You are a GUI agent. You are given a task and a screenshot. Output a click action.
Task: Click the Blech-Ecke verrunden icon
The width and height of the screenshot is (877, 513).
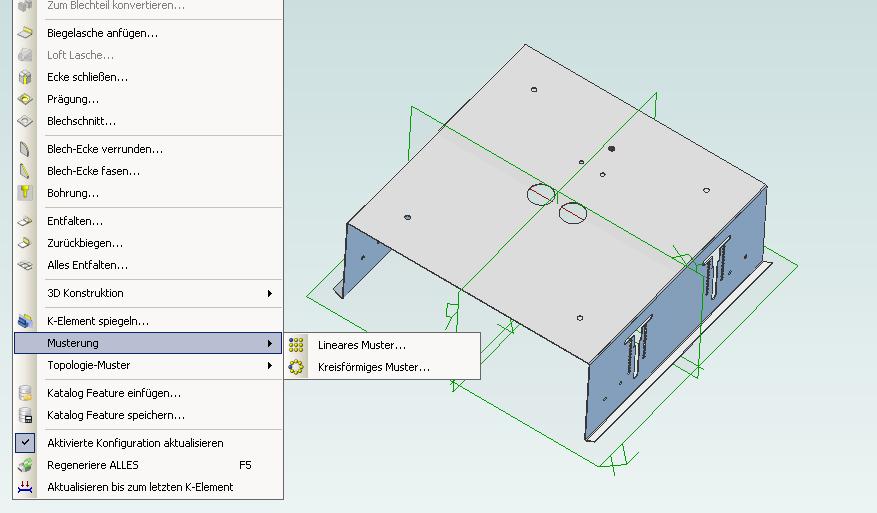click(25, 149)
